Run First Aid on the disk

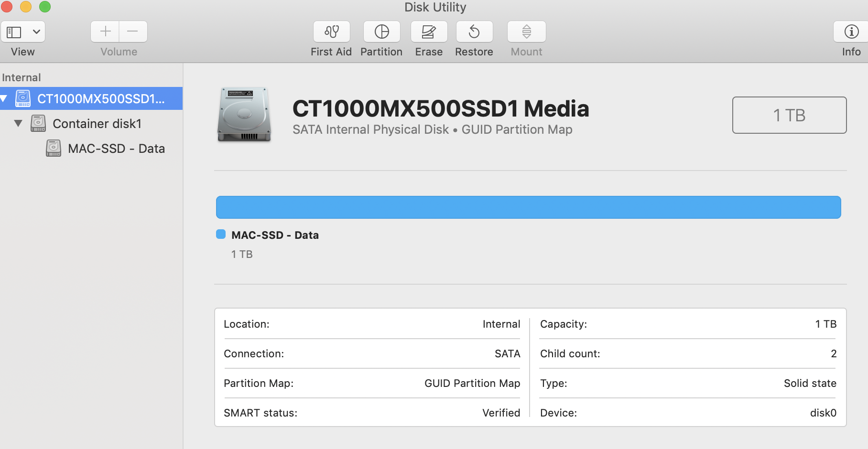point(331,32)
